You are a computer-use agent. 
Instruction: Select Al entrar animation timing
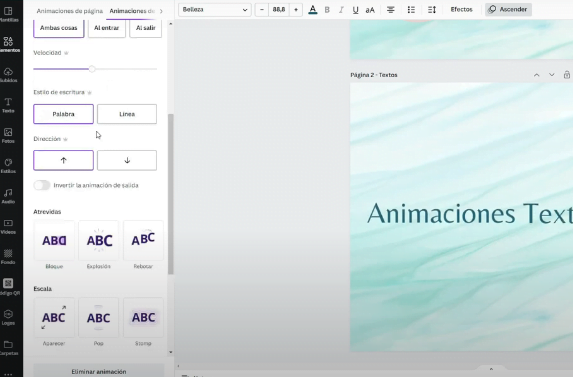(107, 28)
